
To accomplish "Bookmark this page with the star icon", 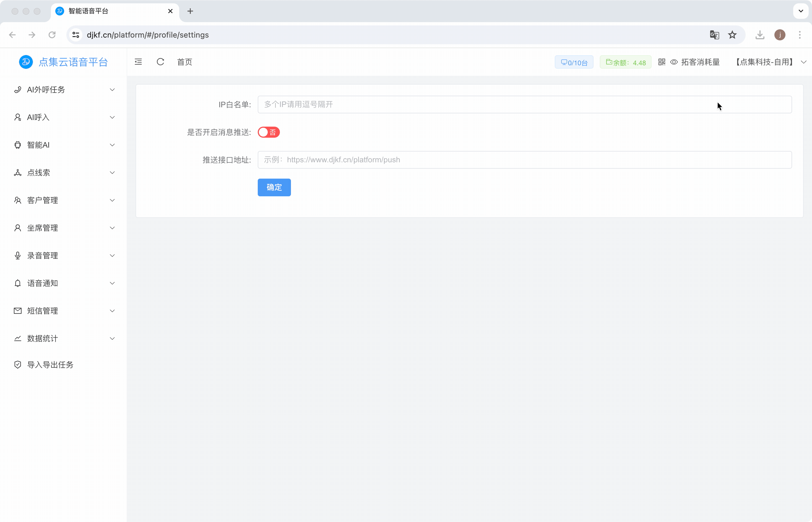I will click(732, 35).
